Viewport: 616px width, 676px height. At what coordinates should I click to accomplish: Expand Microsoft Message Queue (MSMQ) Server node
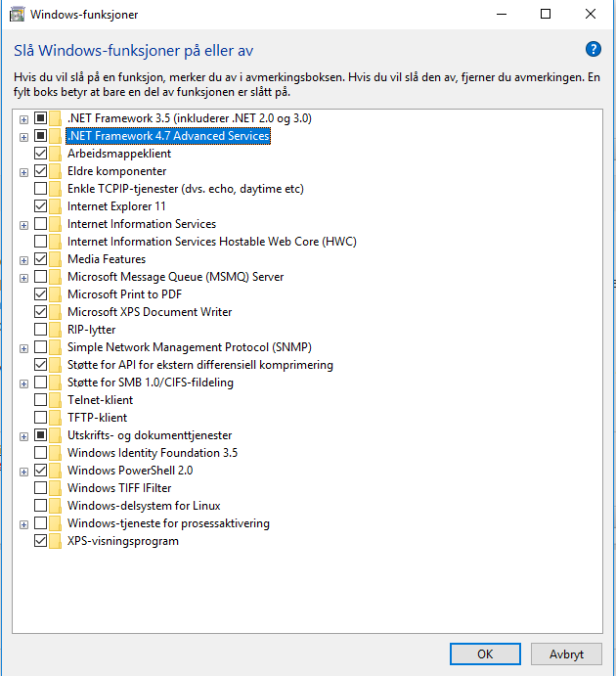tap(24, 279)
